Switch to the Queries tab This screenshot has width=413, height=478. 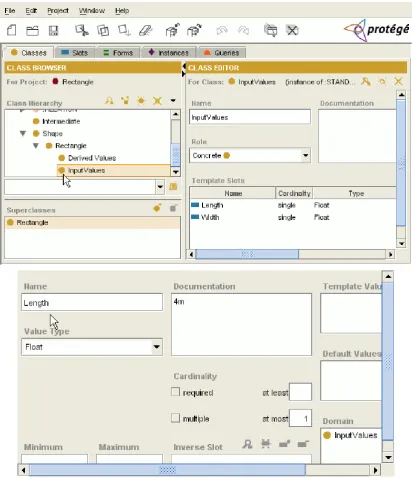pos(222,53)
